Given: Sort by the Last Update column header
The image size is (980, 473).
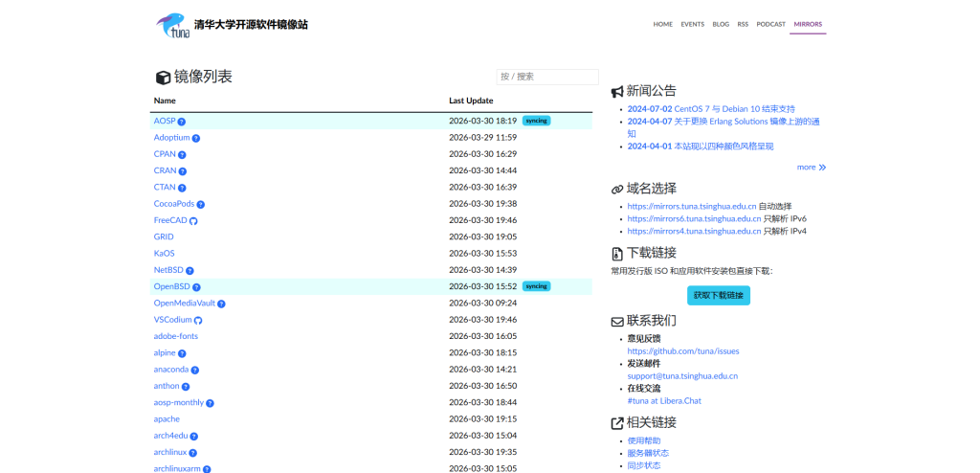Looking at the screenshot, I should click(x=471, y=101).
